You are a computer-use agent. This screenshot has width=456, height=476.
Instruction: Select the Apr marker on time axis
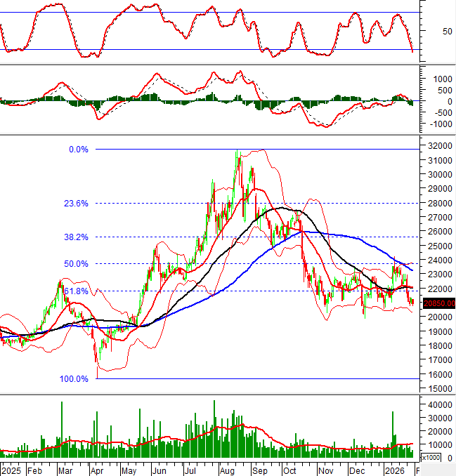point(98,468)
